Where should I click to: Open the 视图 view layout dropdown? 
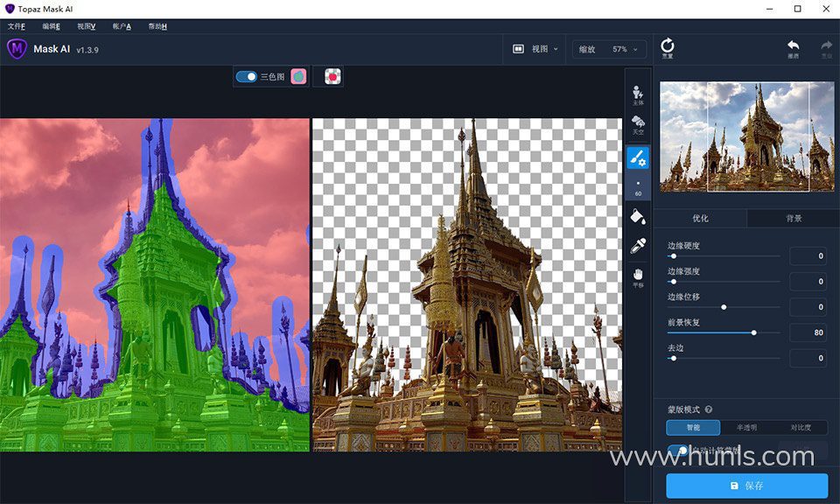[x=535, y=49]
